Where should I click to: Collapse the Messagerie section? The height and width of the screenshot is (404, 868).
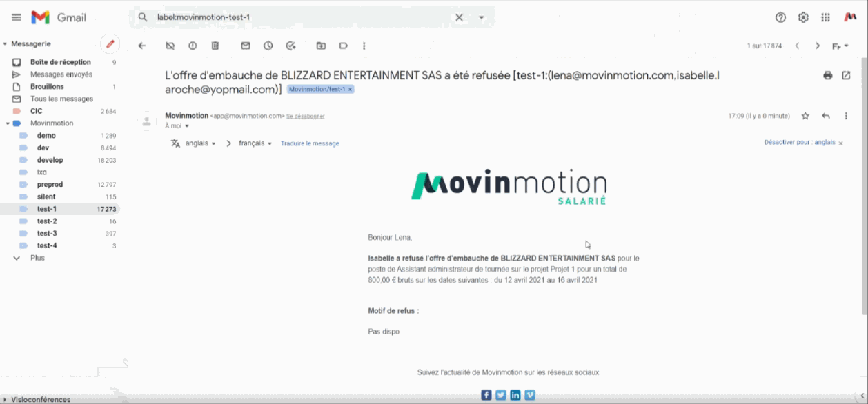6,43
